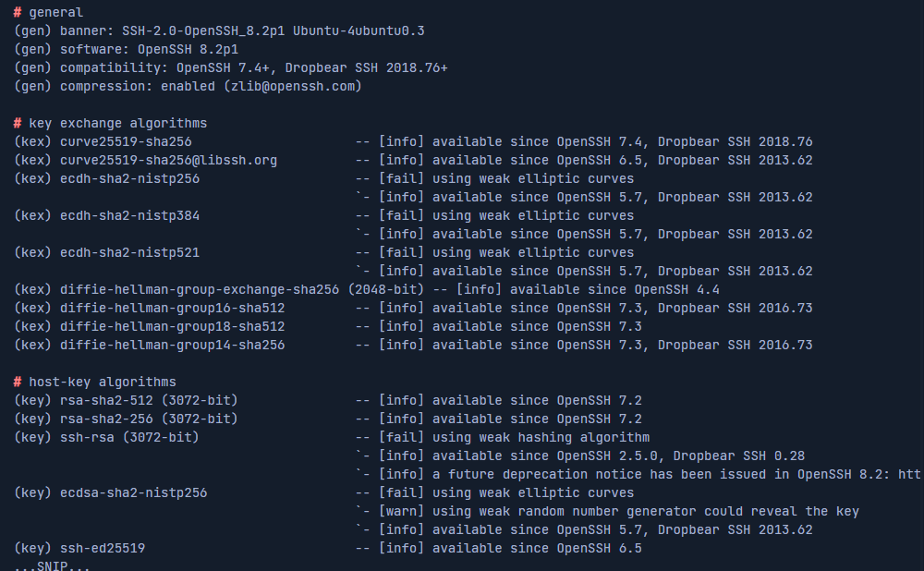Select ecdh-sha2-nistp521 kex algorithm
This screenshot has width=924, height=571.
click(x=129, y=253)
